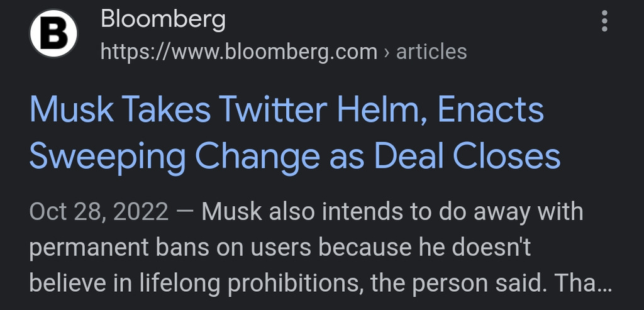The height and width of the screenshot is (310, 644).
Task: Click the https://www.bloomberg.com URL text
Action: 238,52
